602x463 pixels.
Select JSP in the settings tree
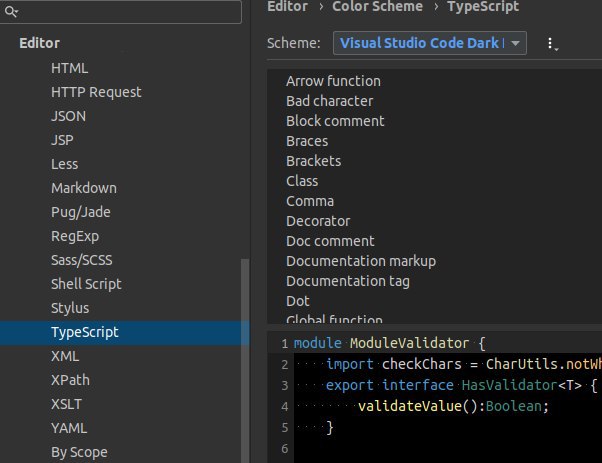[62, 140]
